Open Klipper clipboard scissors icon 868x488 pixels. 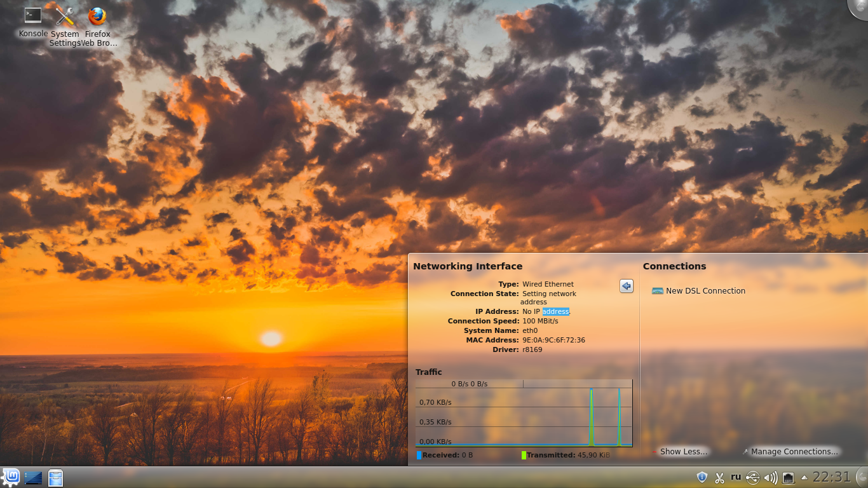click(719, 477)
